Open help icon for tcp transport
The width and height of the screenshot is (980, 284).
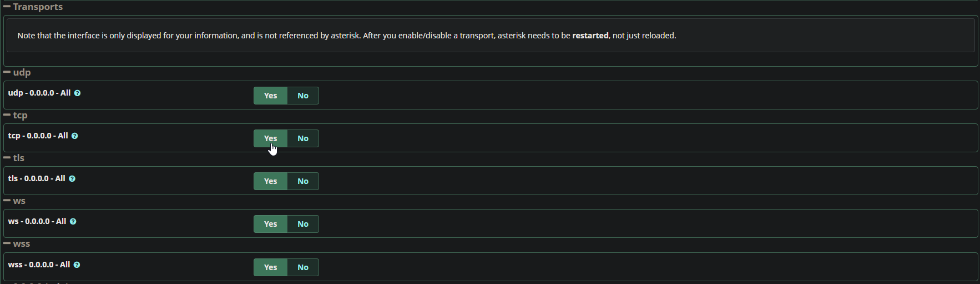[75, 136]
